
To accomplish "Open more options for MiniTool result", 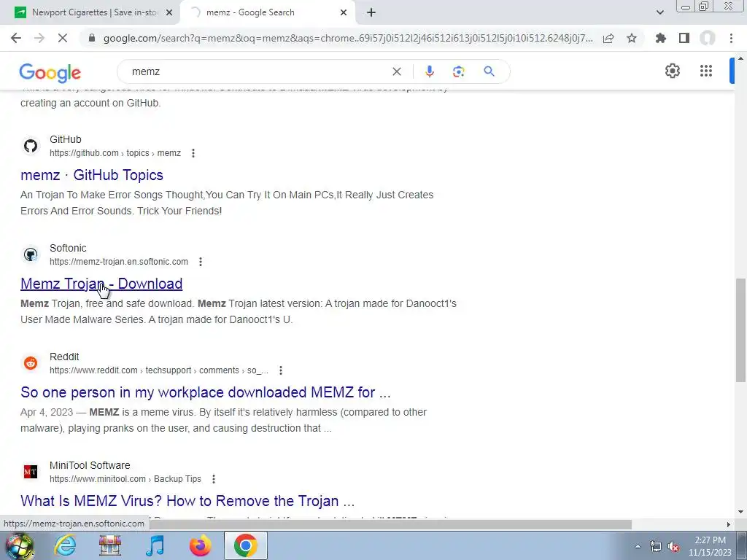I will (214, 479).
